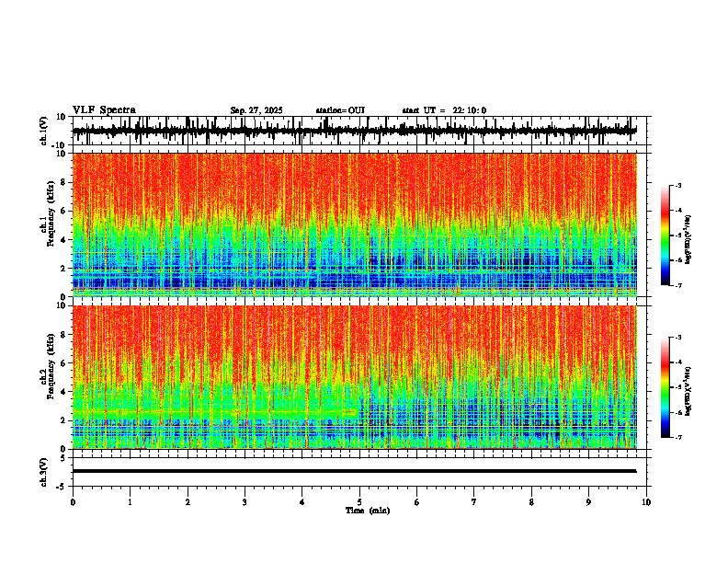
Task: Click the ch.2 color bar log(PSD) label
Action: coord(688,391)
